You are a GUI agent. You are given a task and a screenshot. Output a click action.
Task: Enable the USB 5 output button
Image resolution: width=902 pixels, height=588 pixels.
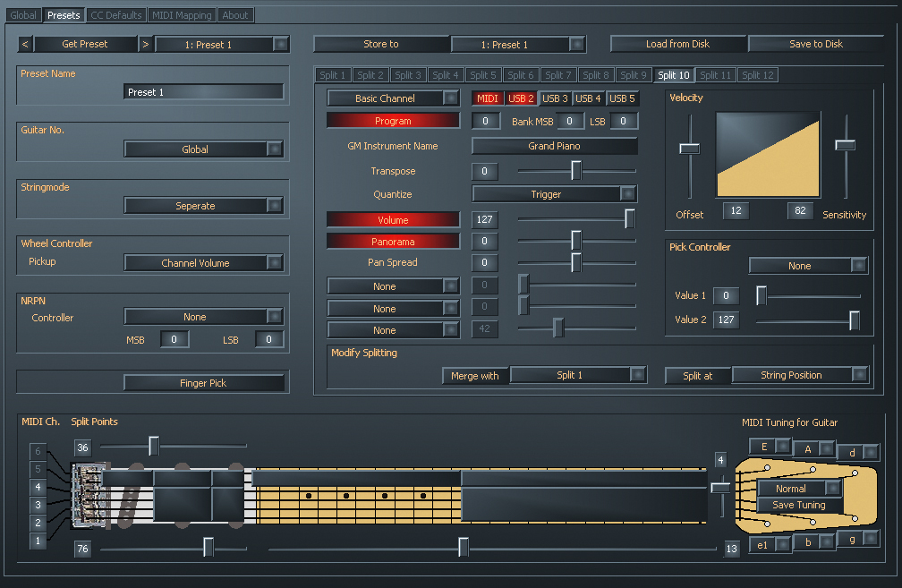point(622,98)
